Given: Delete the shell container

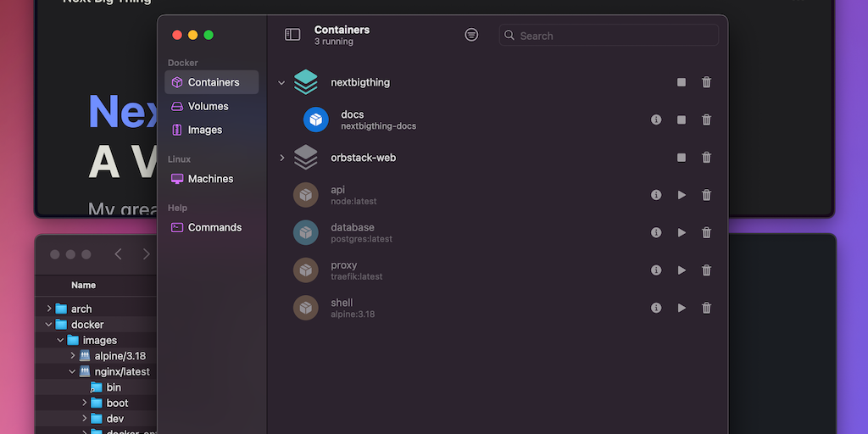Looking at the screenshot, I should pyautogui.click(x=706, y=309).
